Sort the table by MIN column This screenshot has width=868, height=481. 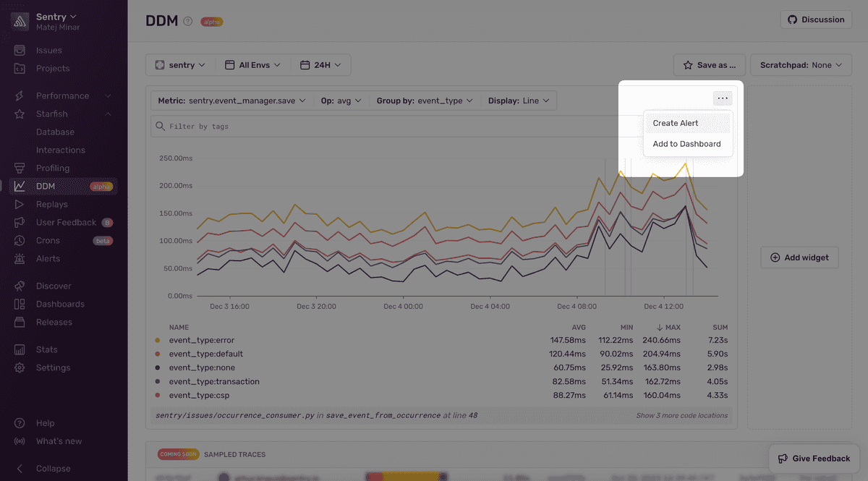(626, 328)
